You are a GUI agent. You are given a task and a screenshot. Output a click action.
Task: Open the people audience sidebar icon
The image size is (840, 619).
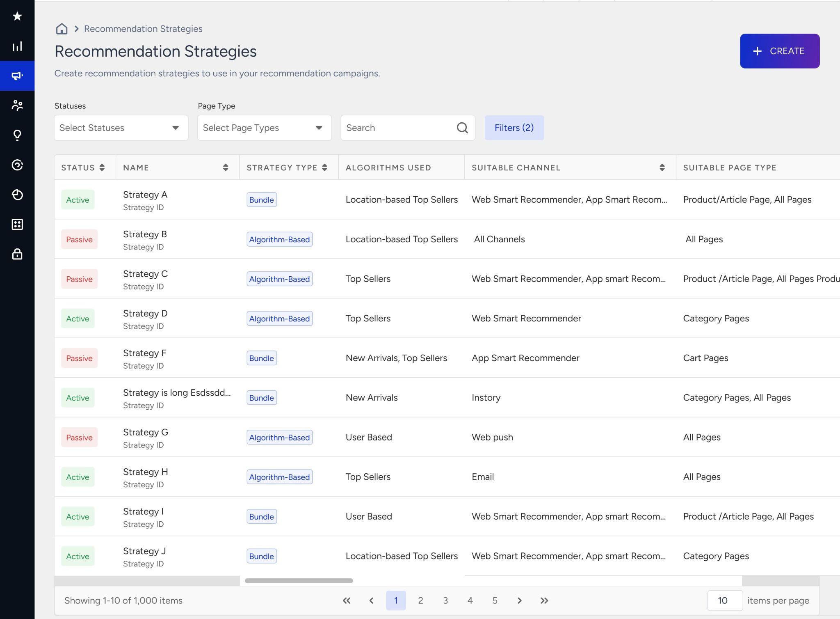click(x=17, y=105)
